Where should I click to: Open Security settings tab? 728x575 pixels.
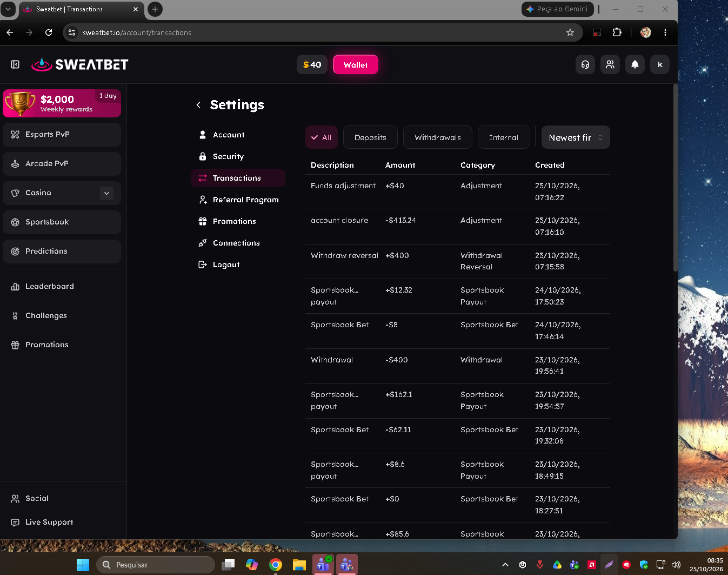coord(238,156)
